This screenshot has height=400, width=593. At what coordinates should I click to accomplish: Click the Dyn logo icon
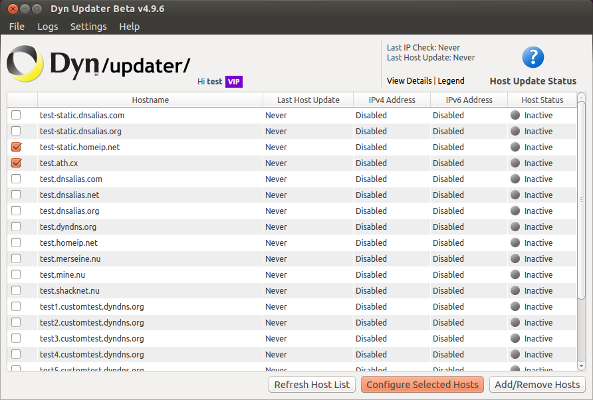[x=25, y=63]
